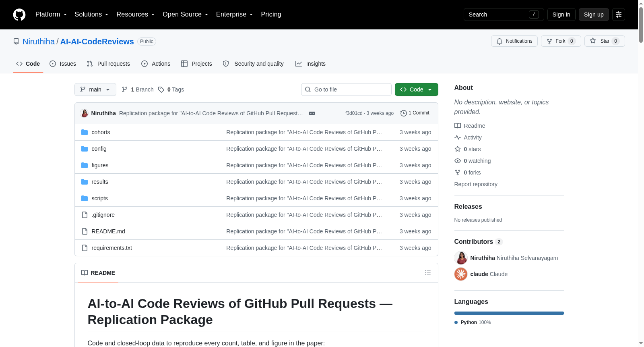Open the .gitignore file name
The height and width of the screenshot is (347, 644).
pyautogui.click(x=103, y=215)
